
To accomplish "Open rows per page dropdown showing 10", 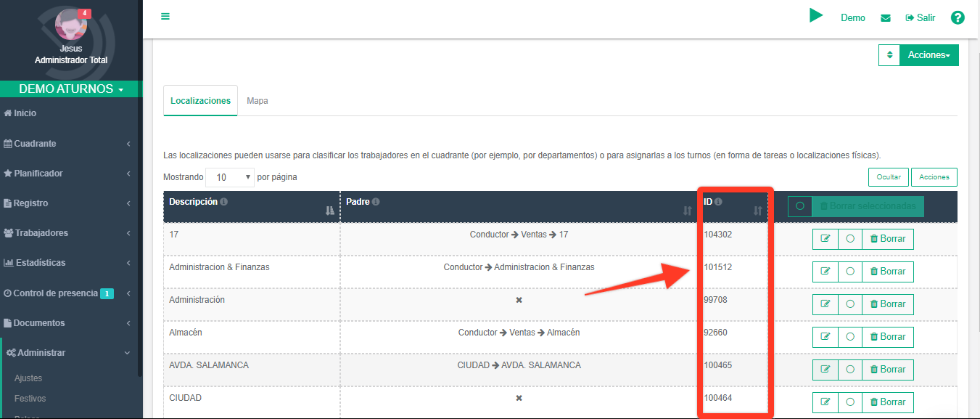I will (x=229, y=177).
